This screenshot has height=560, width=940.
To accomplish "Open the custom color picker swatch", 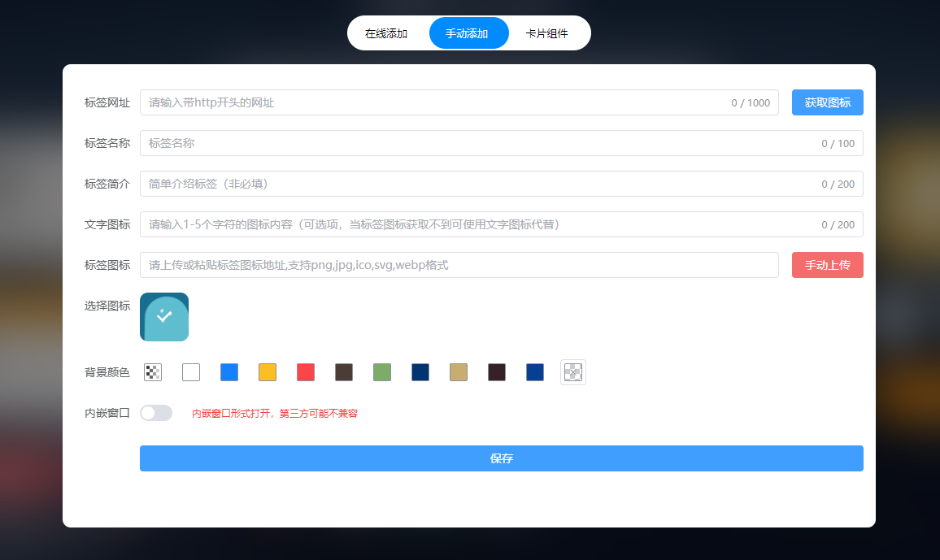I will tap(572, 371).
